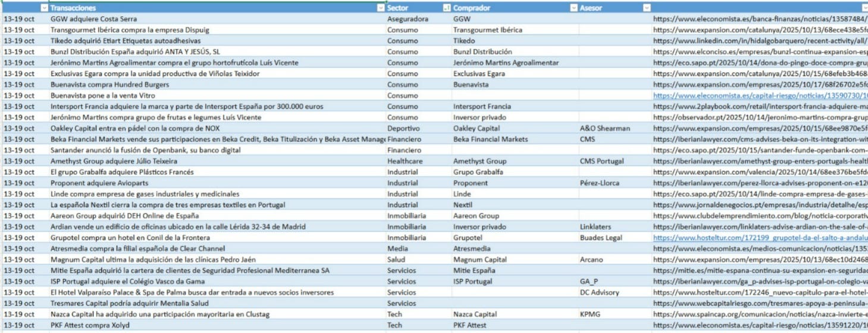
Task: Select 'Jerónimo Martins Agroalimentar' buyer cell
Action: pyautogui.click(x=515, y=63)
